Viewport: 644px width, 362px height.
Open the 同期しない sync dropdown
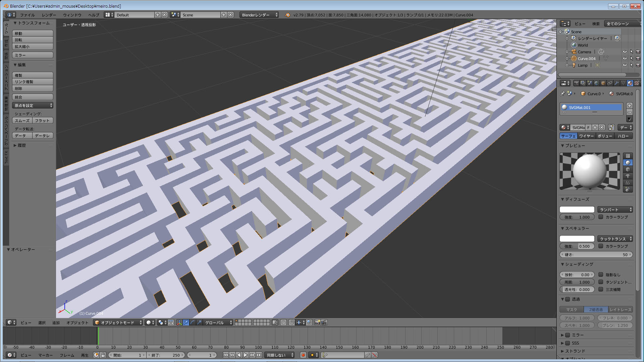[279, 355]
